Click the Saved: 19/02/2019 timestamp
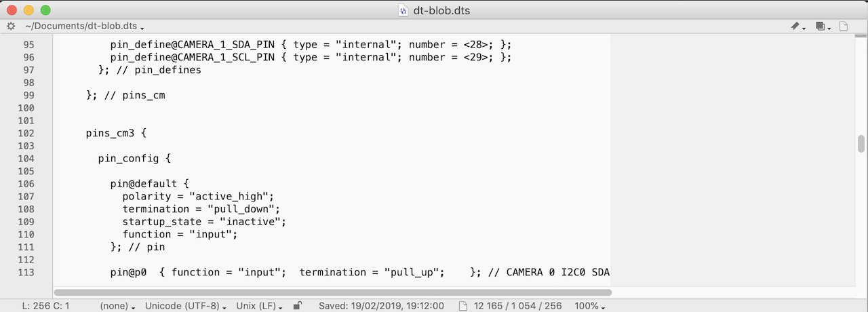The height and width of the screenshot is (312, 868). point(381,306)
